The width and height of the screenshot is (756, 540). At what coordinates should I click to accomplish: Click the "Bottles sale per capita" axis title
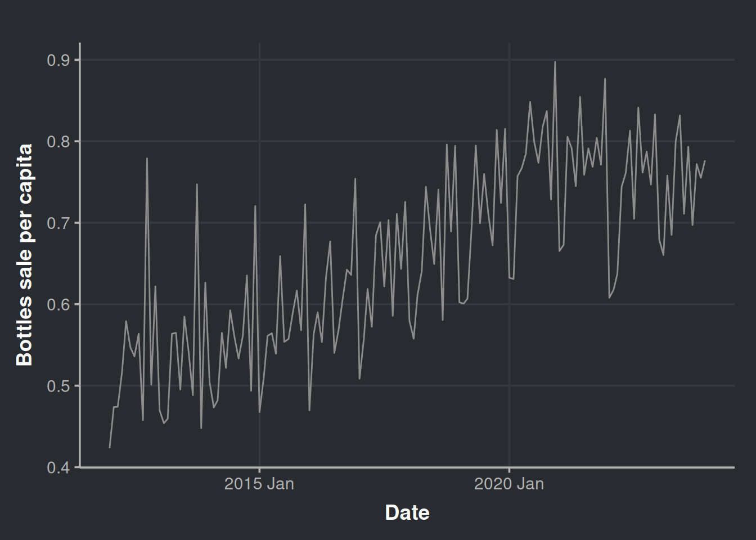coord(24,255)
